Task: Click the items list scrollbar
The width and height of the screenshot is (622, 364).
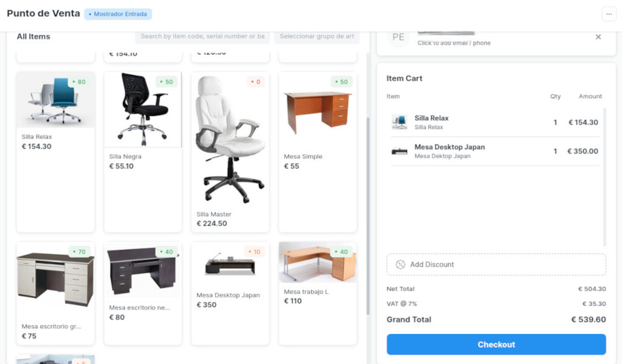Action: [367, 216]
